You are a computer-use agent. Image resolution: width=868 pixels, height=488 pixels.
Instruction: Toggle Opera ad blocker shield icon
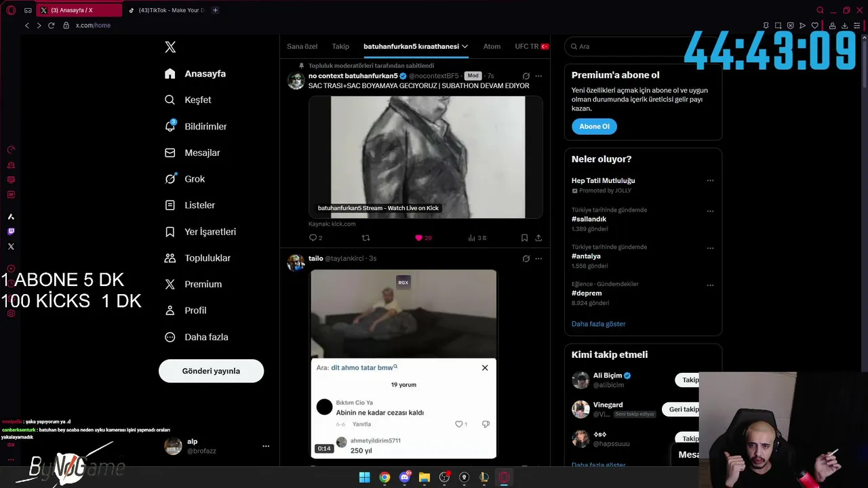[790, 26]
